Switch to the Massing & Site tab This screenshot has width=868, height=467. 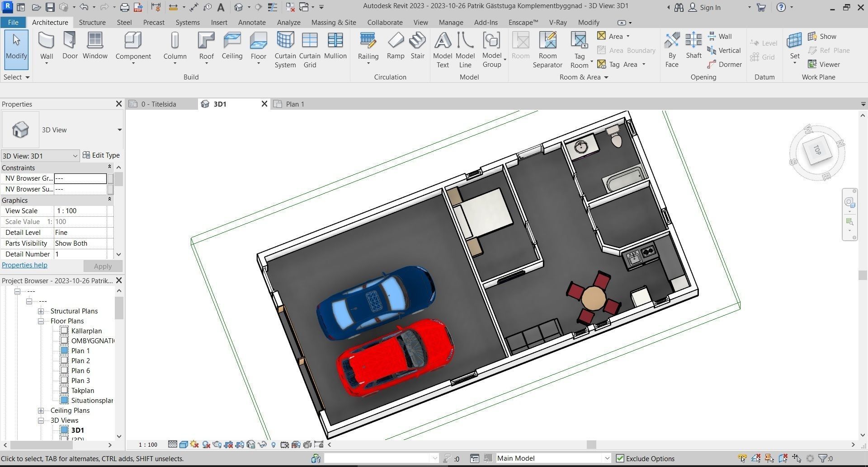(x=334, y=22)
